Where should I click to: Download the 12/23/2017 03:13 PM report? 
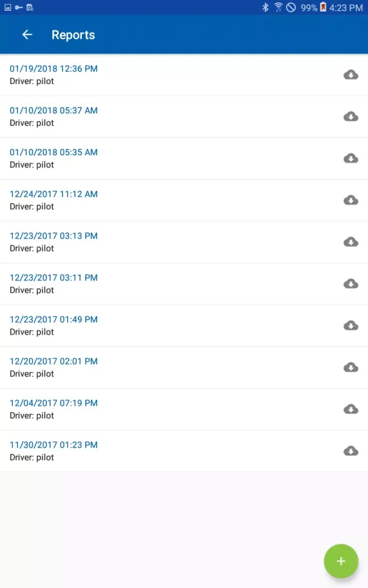[351, 242]
